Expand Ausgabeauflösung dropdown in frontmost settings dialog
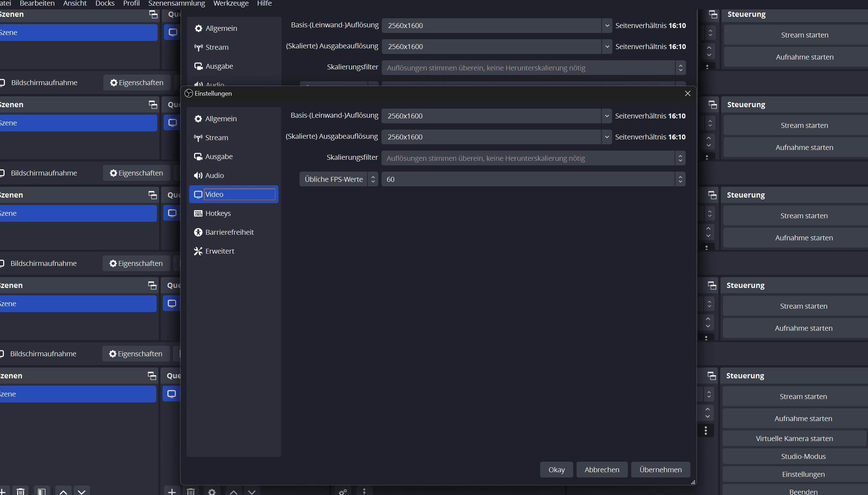The height and width of the screenshot is (495, 868). coord(607,137)
